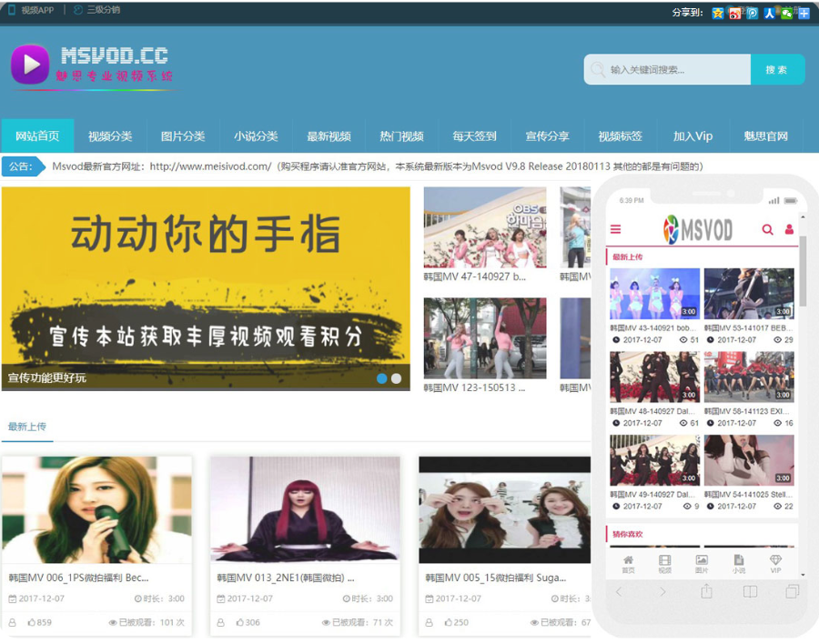Open 韩国MV 005_15 Suga video thumbnail
The width and height of the screenshot is (819, 644).
click(x=504, y=509)
